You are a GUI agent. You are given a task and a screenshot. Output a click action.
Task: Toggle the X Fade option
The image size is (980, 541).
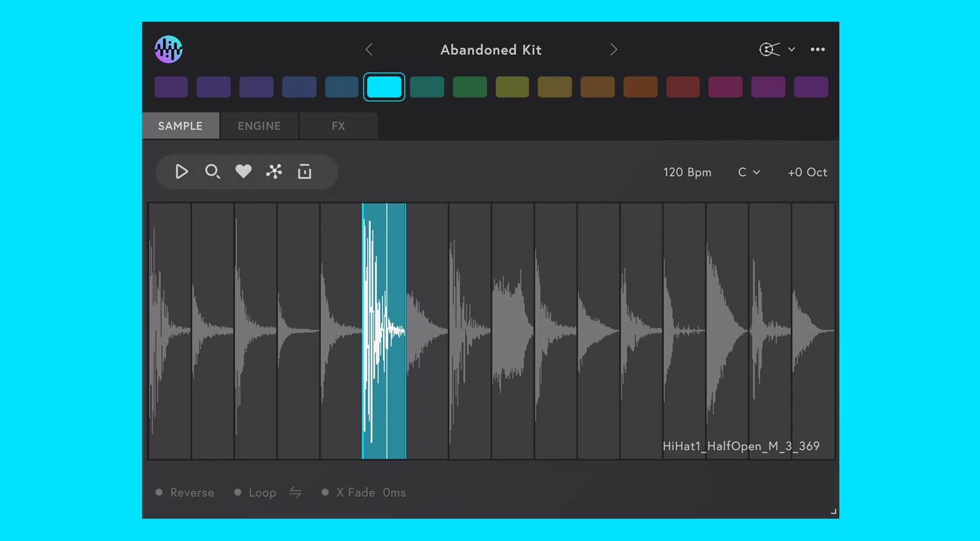(348, 493)
